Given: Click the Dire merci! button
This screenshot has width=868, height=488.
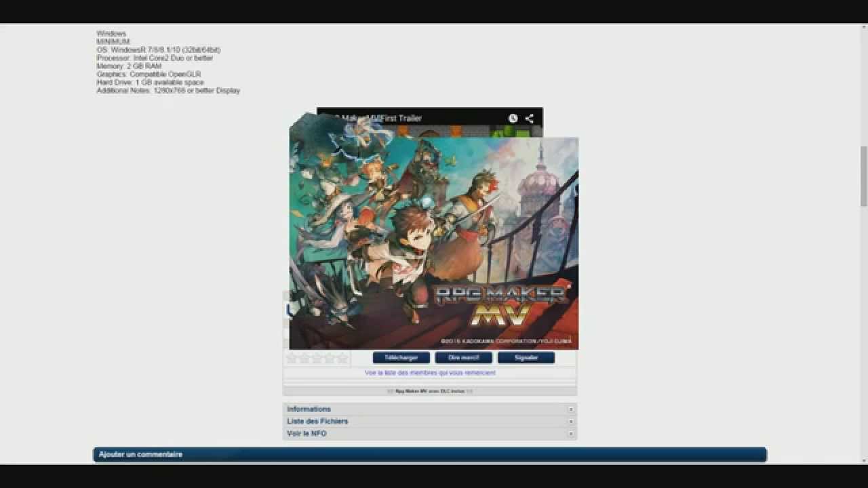Looking at the screenshot, I should coord(464,358).
